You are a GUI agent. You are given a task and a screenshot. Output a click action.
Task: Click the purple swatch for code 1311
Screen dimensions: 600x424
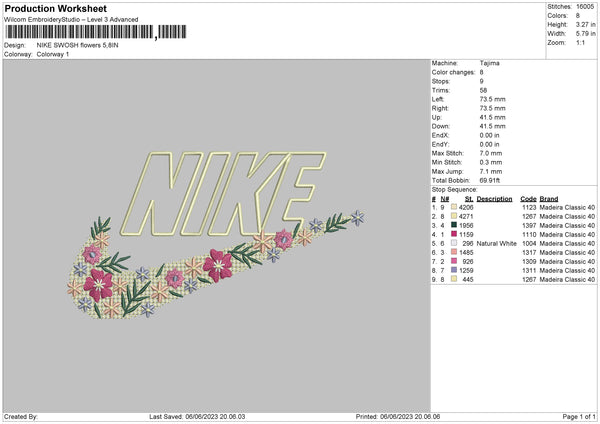click(453, 270)
